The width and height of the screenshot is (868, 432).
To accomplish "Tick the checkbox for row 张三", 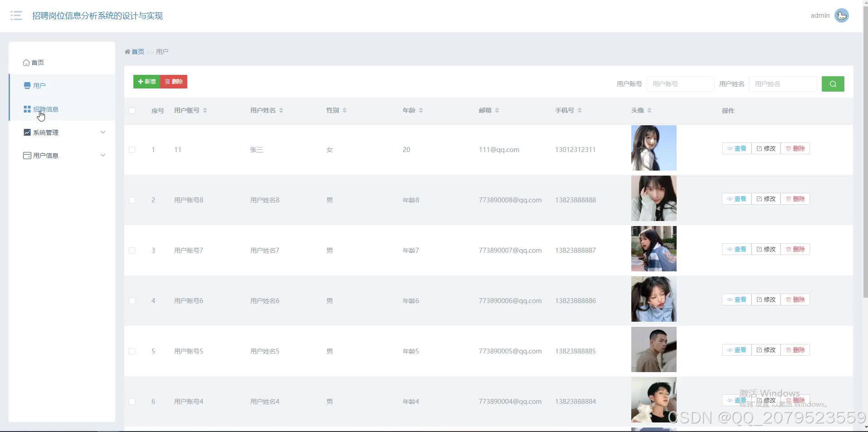I will (x=132, y=150).
